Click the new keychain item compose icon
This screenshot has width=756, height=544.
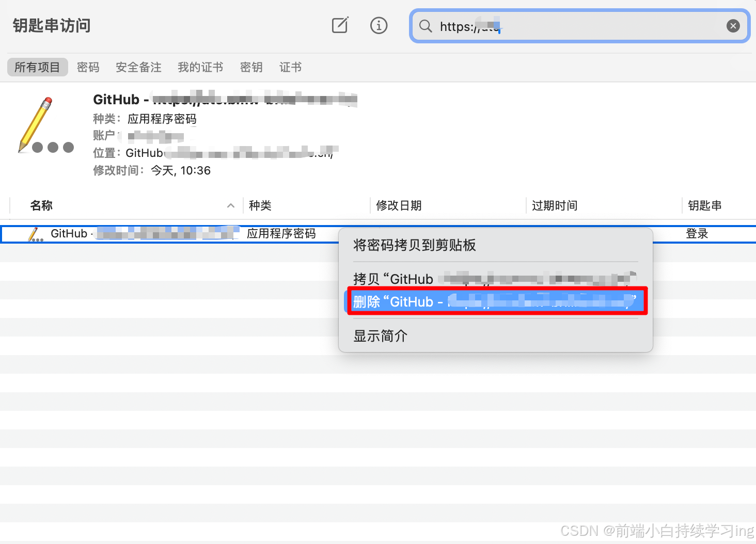[339, 25]
